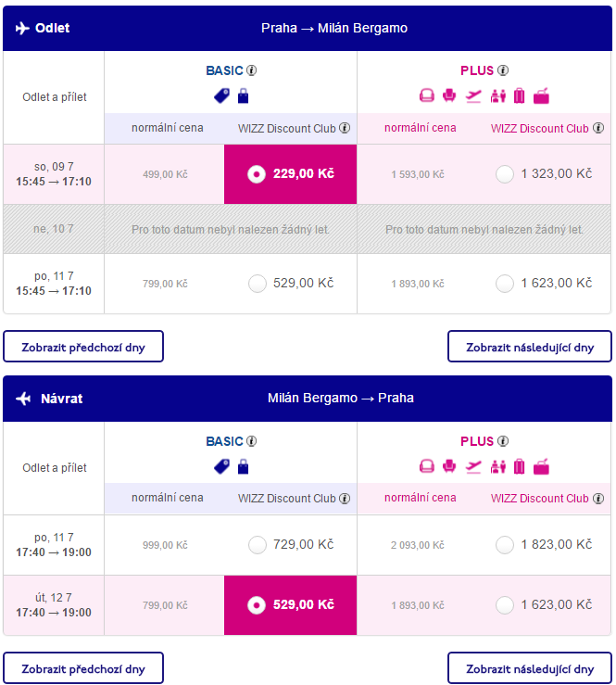
Task: Select 1 823,00 Kč PLUS return fare
Action: point(505,545)
